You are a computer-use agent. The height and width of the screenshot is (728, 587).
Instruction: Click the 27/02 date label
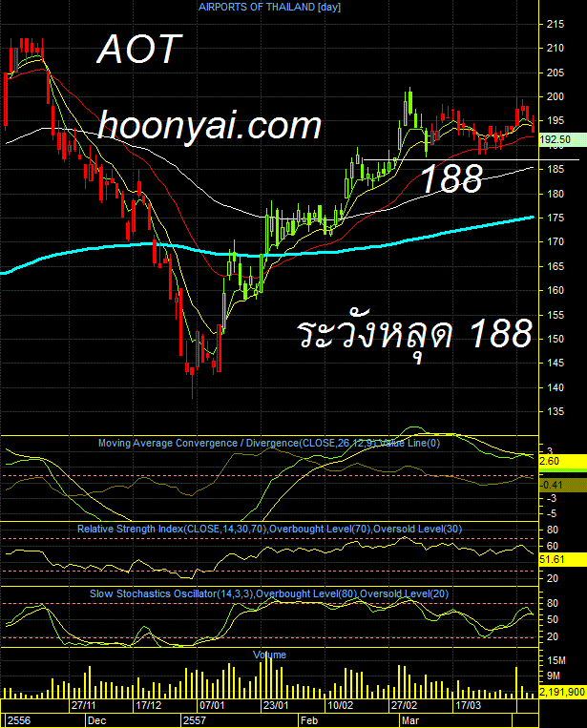tap(404, 705)
